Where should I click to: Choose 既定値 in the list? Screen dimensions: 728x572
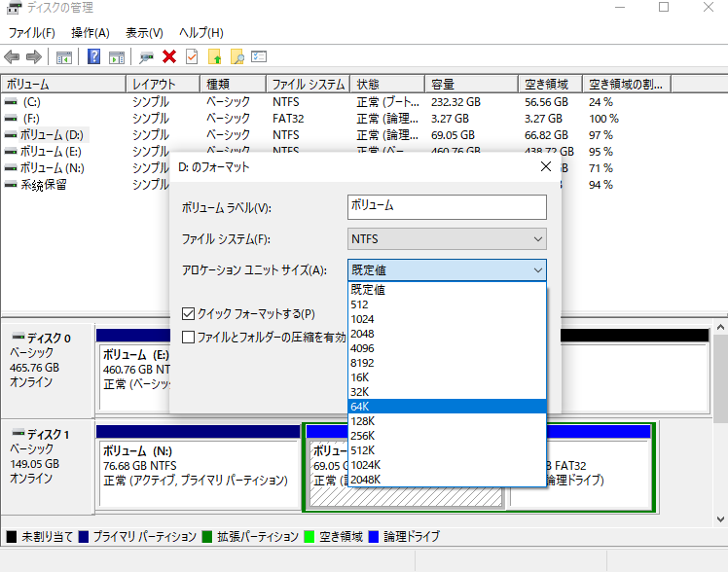click(x=447, y=290)
